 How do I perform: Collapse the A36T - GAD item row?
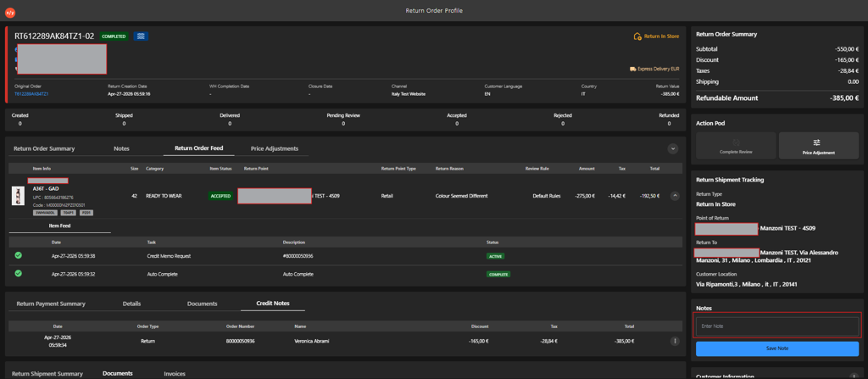675,196
